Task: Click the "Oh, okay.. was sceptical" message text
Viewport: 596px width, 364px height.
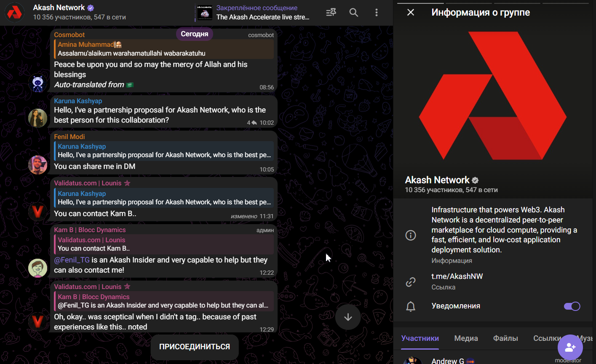Action: (155, 322)
